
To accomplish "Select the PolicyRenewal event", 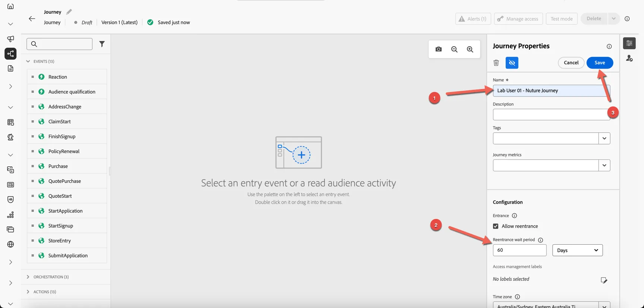I will [67, 151].
